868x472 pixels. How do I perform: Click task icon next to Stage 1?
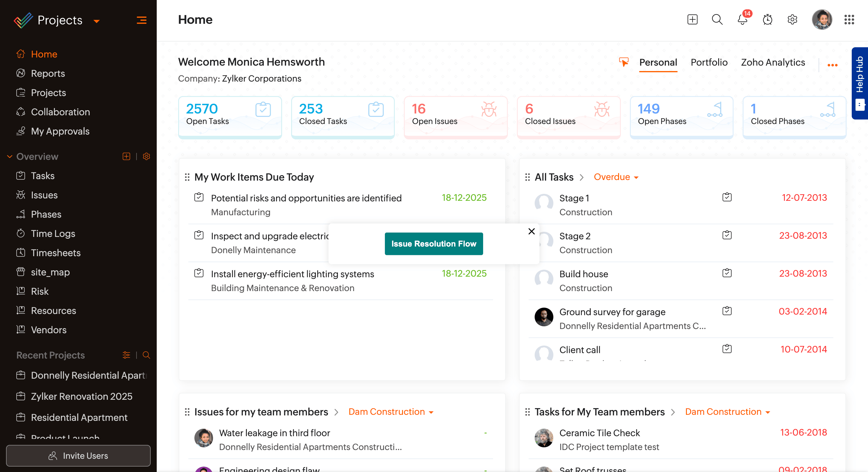pyautogui.click(x=727, y=197)
